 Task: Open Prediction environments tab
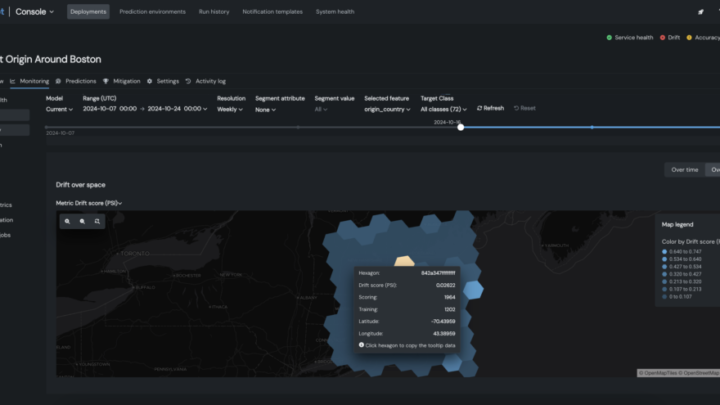click(x=152, y=12)
